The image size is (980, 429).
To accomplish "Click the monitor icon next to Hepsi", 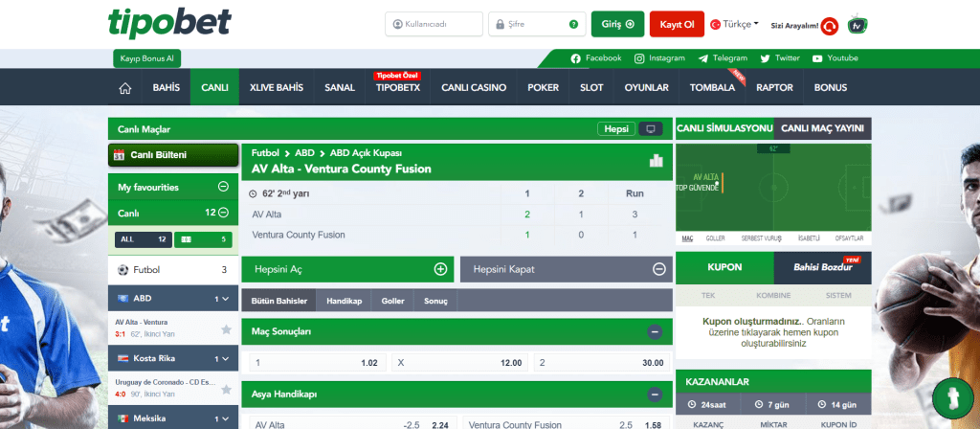I will point(651,128).
